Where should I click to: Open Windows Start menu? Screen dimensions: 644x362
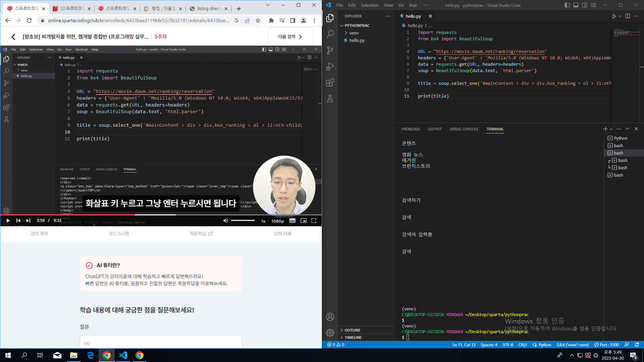click(8, 355)
